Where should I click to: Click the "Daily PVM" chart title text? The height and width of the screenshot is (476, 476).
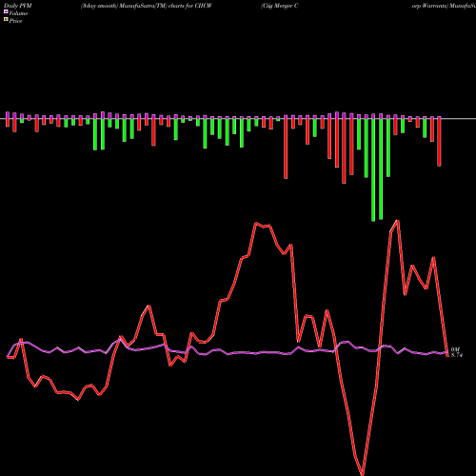tap(18, 6)
